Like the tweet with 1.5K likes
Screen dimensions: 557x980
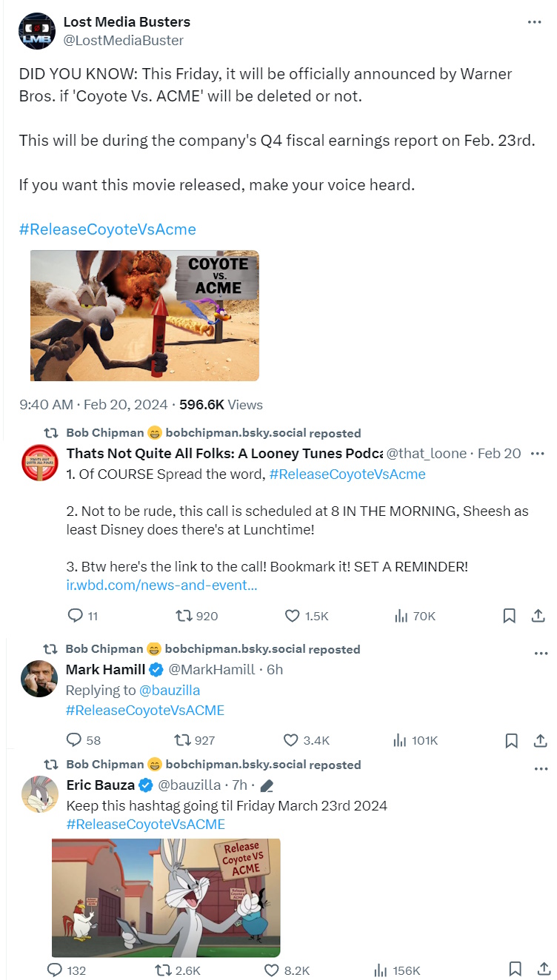pyautogui.click(x=307, y=616)
